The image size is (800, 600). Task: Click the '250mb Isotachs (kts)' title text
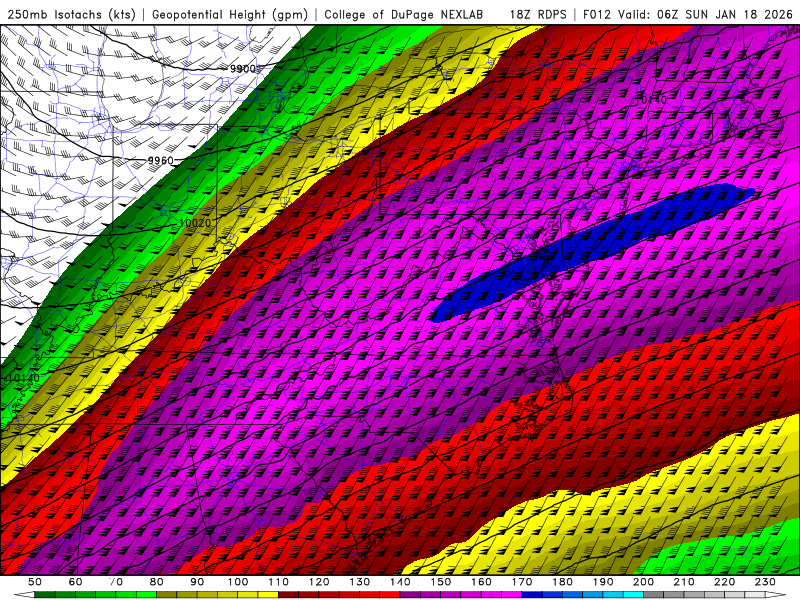[72, 15]
